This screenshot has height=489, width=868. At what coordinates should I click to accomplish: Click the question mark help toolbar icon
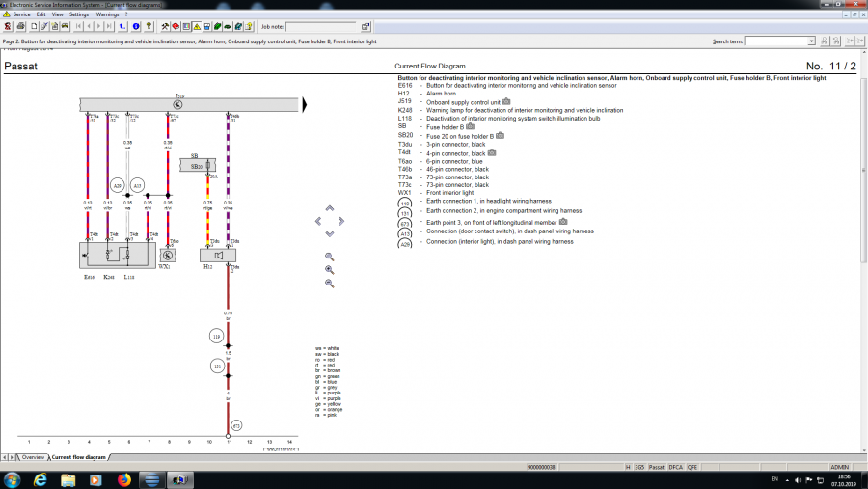pyautogui.click(x=148, y=26)
